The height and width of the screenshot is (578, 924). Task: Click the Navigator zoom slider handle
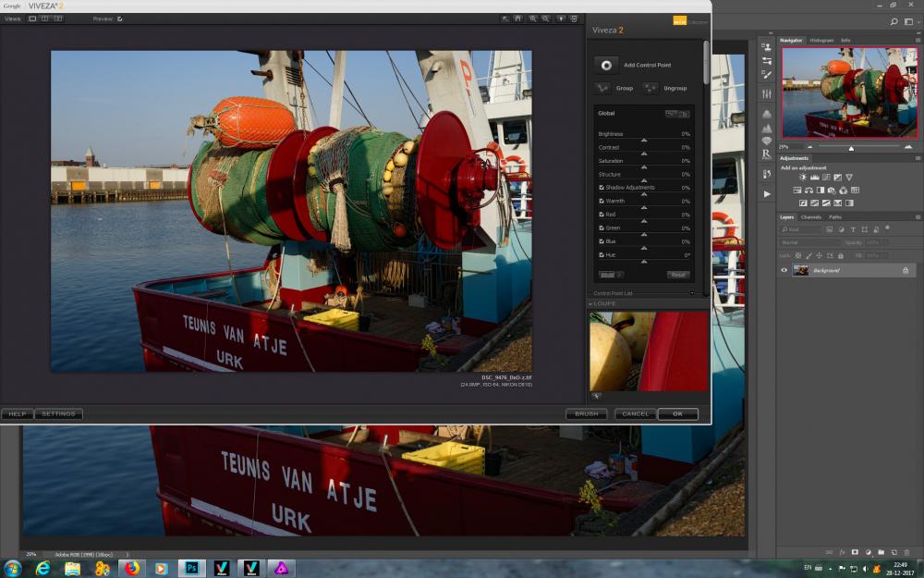coord(851,148)
